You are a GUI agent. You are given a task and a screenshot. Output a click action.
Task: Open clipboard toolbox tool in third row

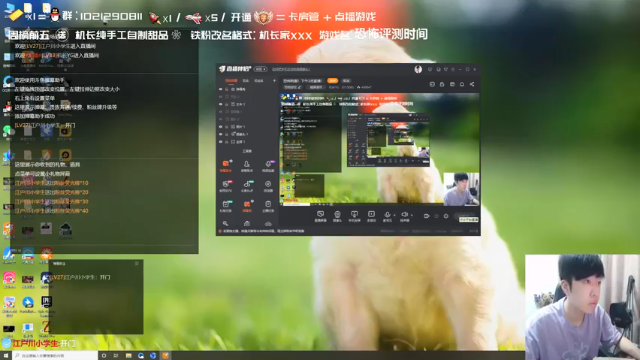(x=268, y=206)
